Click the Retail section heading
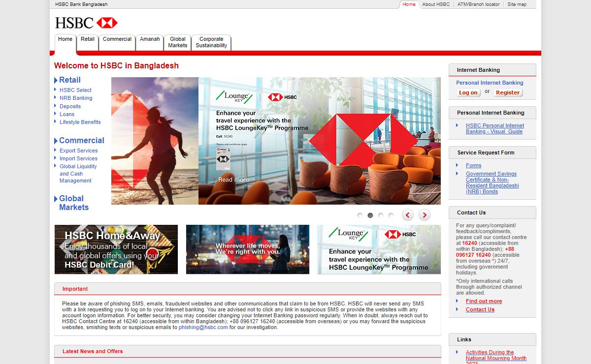This screenshot has height=364, width=591. click(70, 80)
